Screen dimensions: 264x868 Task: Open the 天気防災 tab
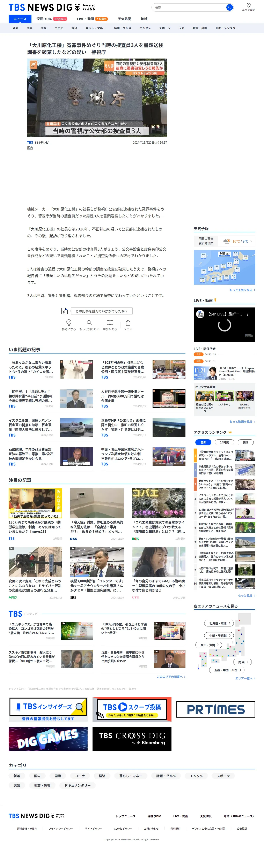click(124, 19)
